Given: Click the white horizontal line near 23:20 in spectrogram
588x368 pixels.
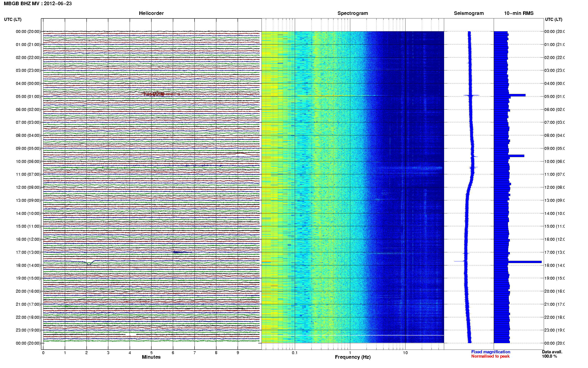Looking at the screenshot, I should click(x=353, y=335).
